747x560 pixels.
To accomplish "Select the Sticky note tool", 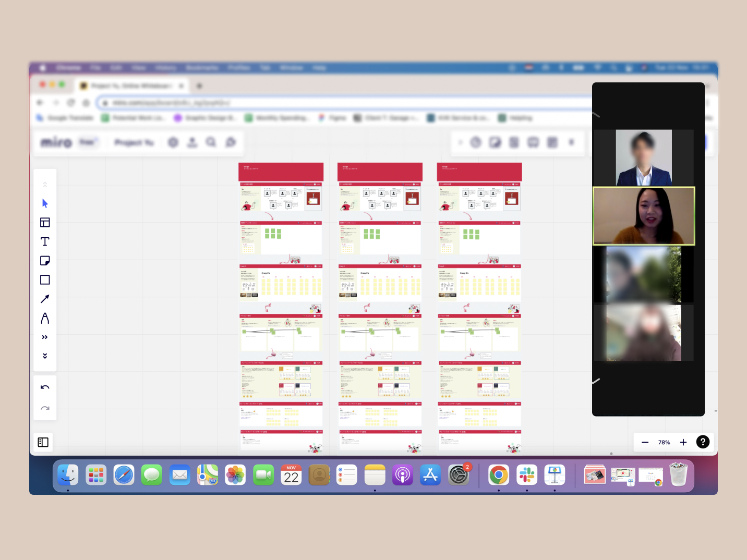I will (x=45, y=261).
